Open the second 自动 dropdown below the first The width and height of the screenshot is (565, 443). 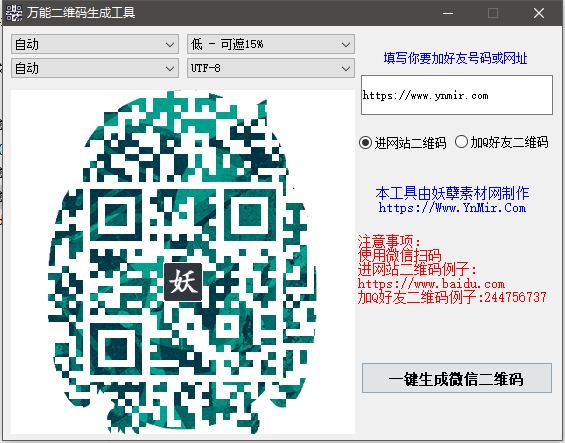[x=95, y=68]
